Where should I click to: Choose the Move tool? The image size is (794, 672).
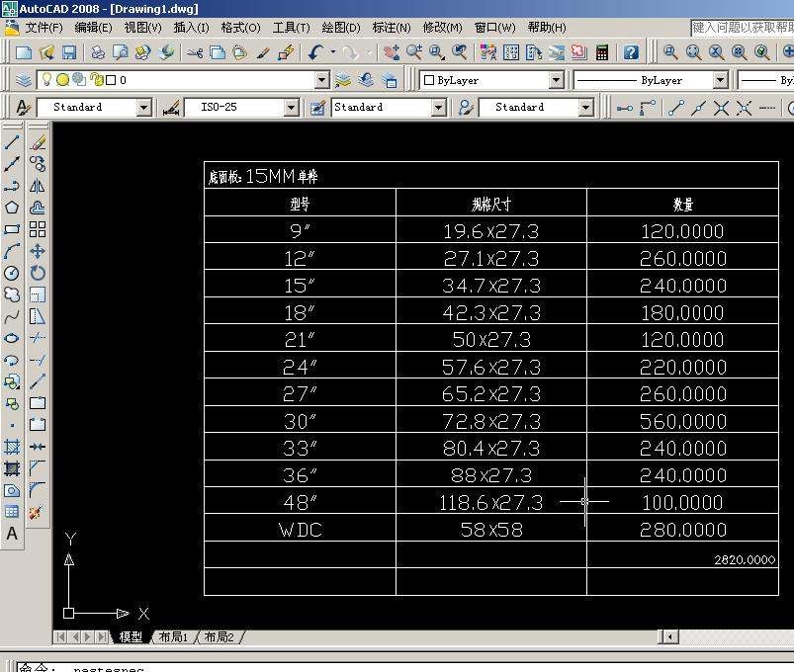(x=38, y=251)
